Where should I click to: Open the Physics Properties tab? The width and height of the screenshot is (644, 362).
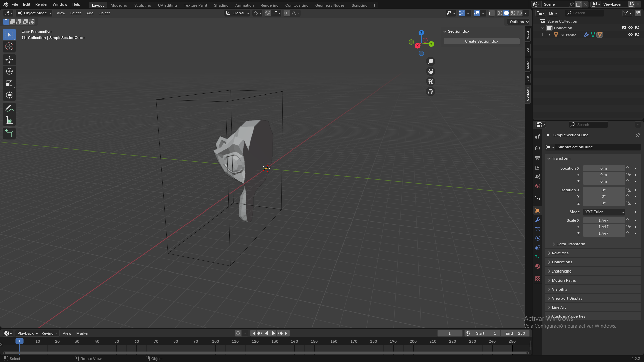(x=538, y=238)
